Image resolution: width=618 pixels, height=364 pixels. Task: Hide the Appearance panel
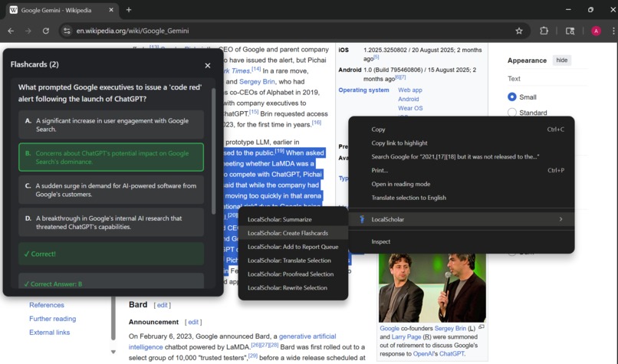pyautogui.click(x=561, y=61)
